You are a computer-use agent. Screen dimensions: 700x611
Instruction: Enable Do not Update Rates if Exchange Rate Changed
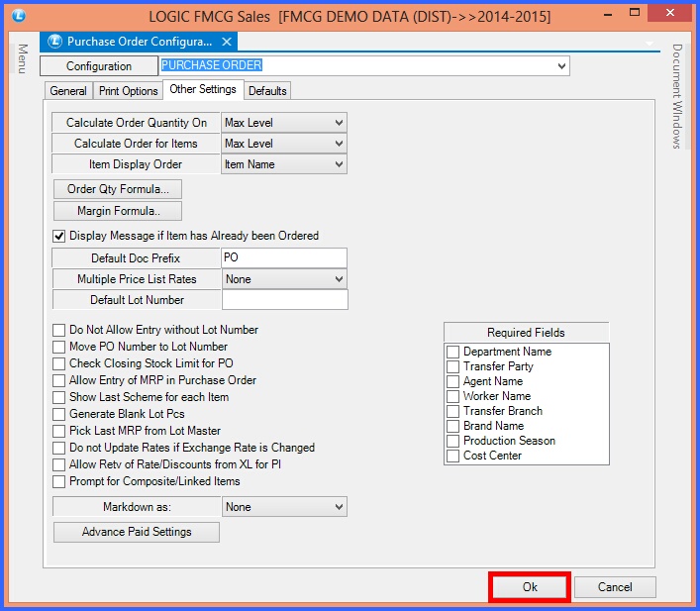point(59,448)
